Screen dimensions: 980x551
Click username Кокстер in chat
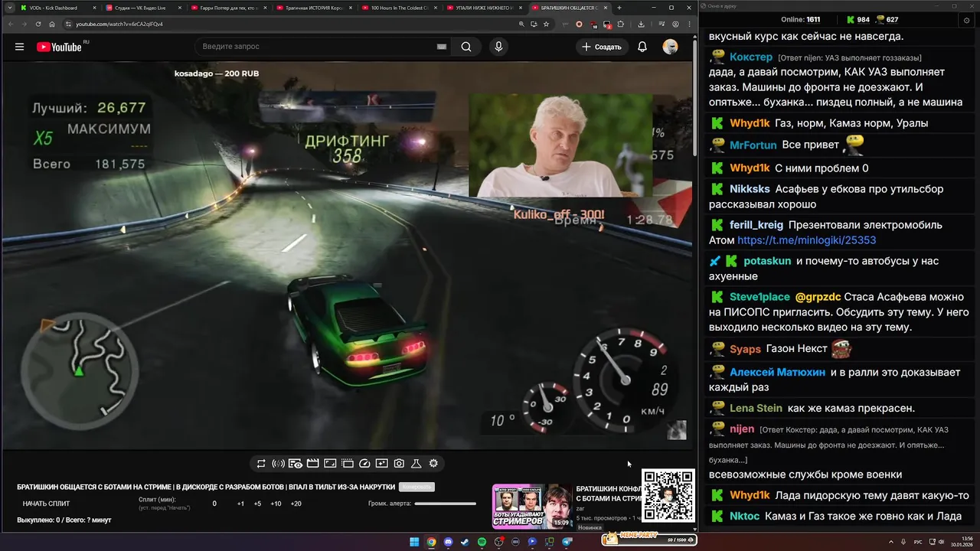pos(751,57)
